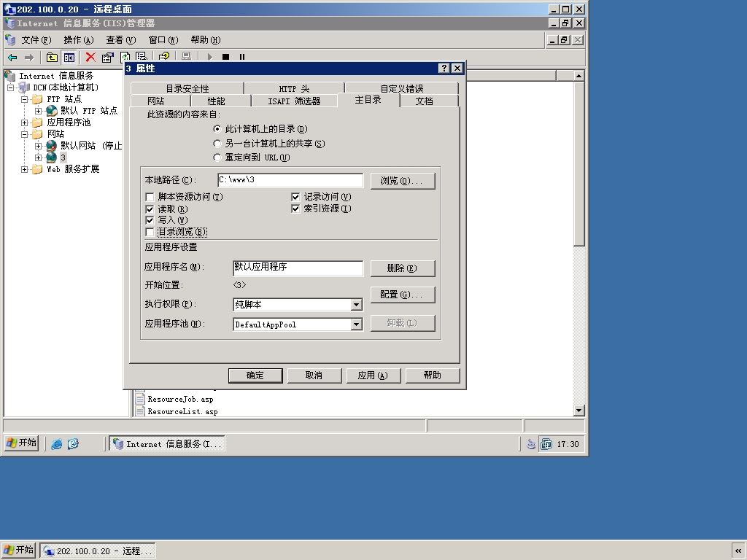This screenshot has height=560, width=747.
Task: Switch to the 目录安全性 tab
Action: tap(187, 88)
